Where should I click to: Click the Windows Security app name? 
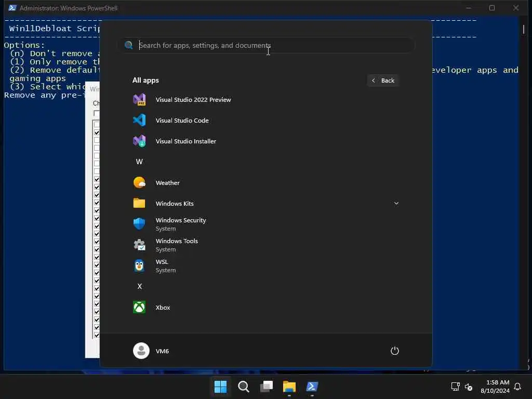tap(181, 220)
